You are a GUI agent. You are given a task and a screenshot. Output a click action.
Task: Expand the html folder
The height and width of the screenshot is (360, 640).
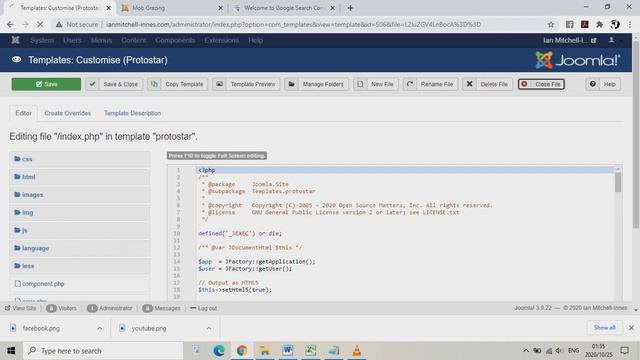[x=80, y=177]
